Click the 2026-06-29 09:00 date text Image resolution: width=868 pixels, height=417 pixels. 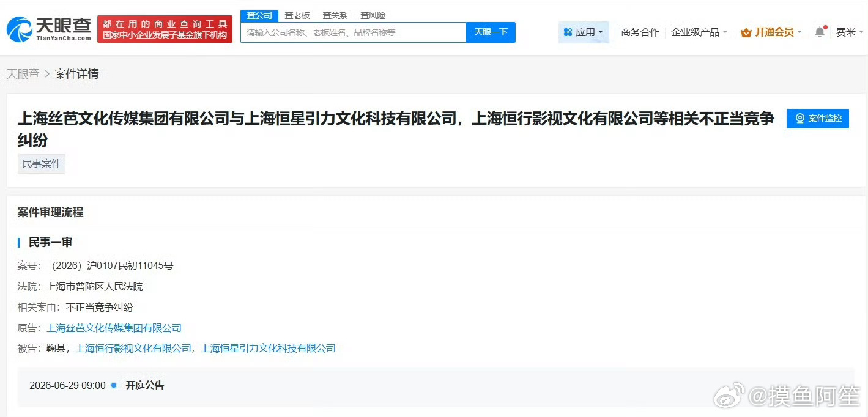[67, 386]
